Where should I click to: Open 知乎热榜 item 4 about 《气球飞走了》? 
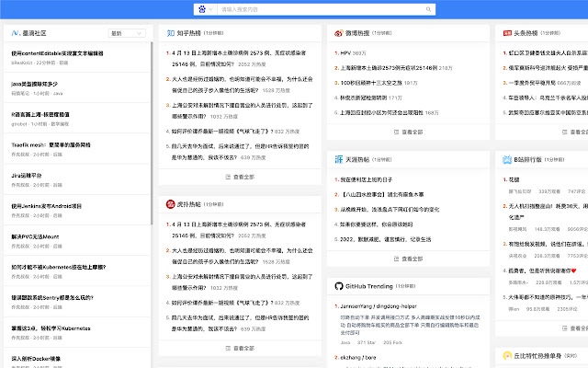coord(222,132)
